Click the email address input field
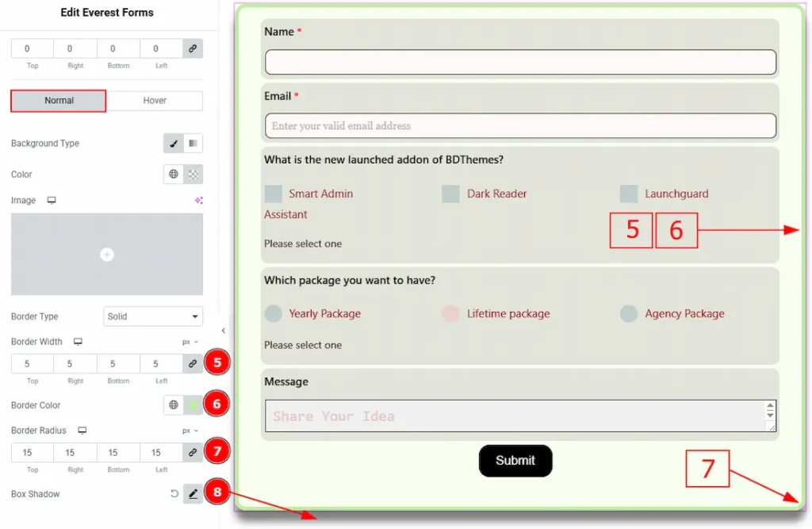The height and width of the screenshot is (529, 812). [x=520, y=126]
